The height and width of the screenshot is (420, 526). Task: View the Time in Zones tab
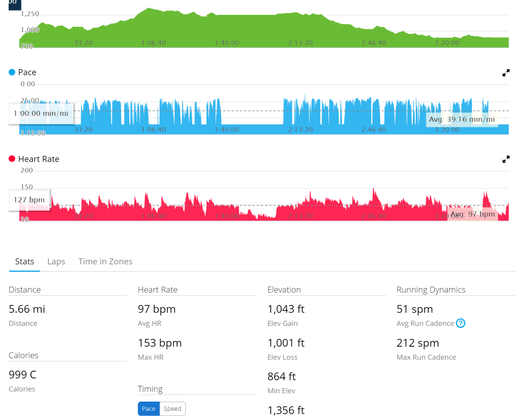[105, 262]
